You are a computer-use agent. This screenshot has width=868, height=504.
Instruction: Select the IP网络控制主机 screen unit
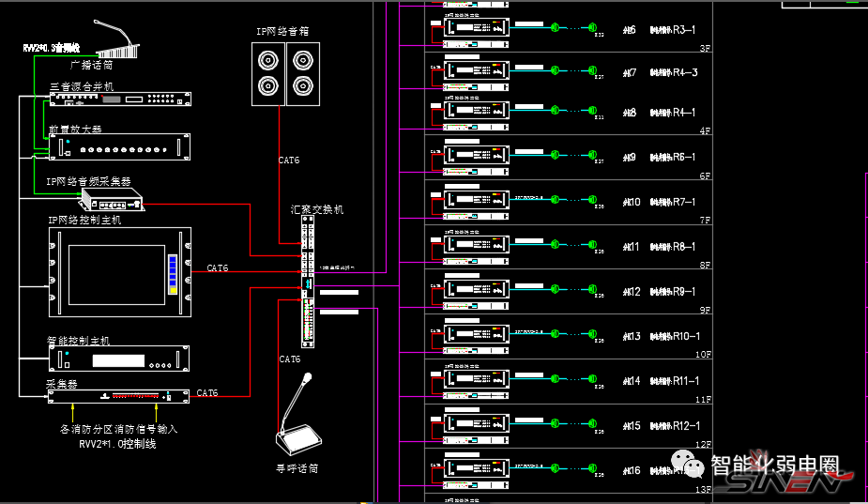[x=120, y=272]
